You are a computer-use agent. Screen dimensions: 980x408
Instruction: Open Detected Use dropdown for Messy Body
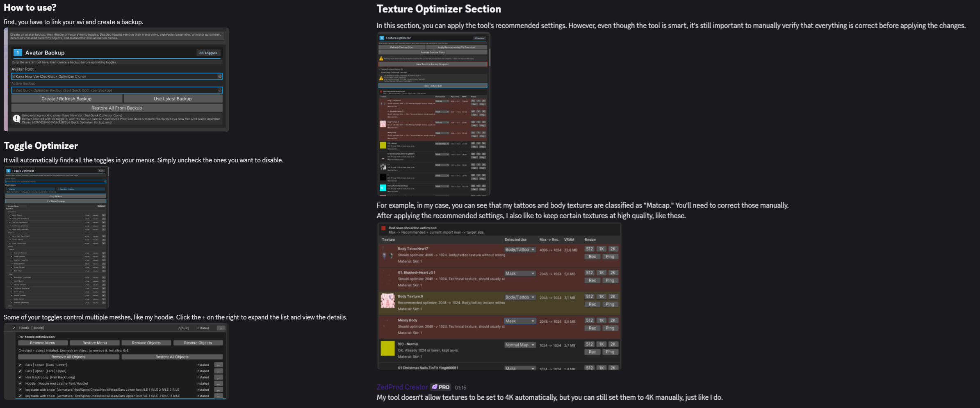[x=520, y=321]
